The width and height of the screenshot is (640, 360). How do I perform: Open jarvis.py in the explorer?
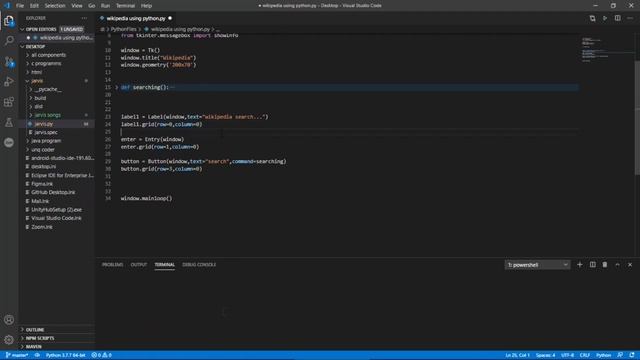click(x=44, y=124)
